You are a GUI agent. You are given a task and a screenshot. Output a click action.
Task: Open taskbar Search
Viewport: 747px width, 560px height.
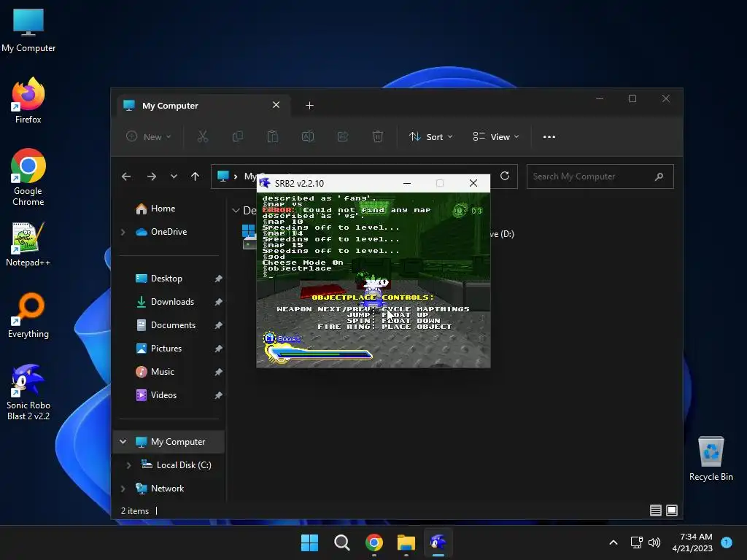pyautogui.click(x=341, y=542)
